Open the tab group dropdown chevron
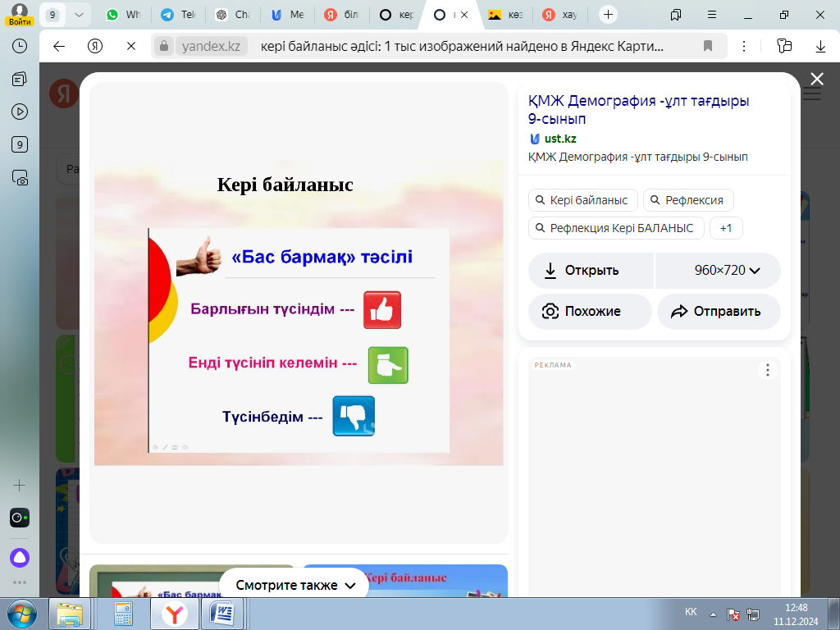The width and height of the screenshot is (840, 630). [79, 15]
